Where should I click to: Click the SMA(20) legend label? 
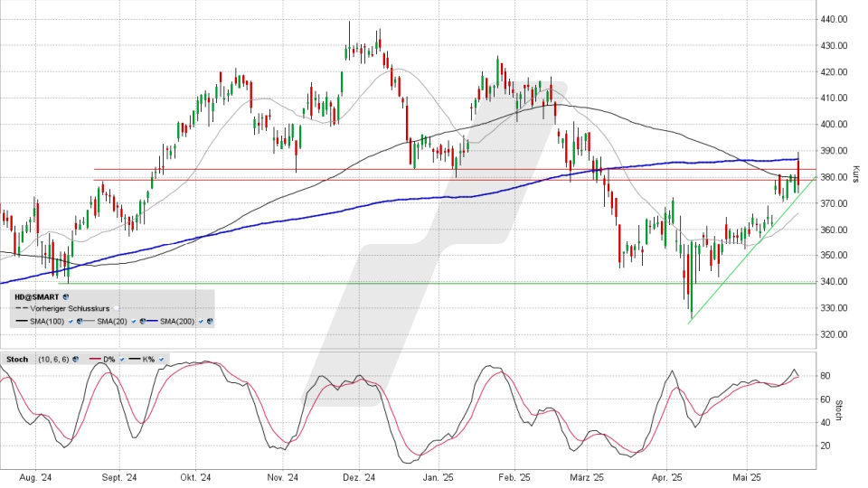112,322
